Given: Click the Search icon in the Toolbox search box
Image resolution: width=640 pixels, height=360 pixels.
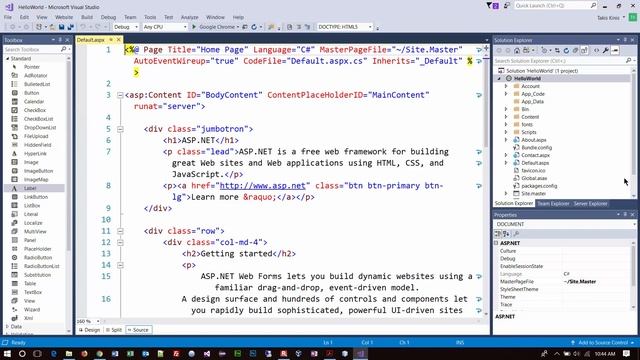Looking at the screenshot, I should coord(63,49).
